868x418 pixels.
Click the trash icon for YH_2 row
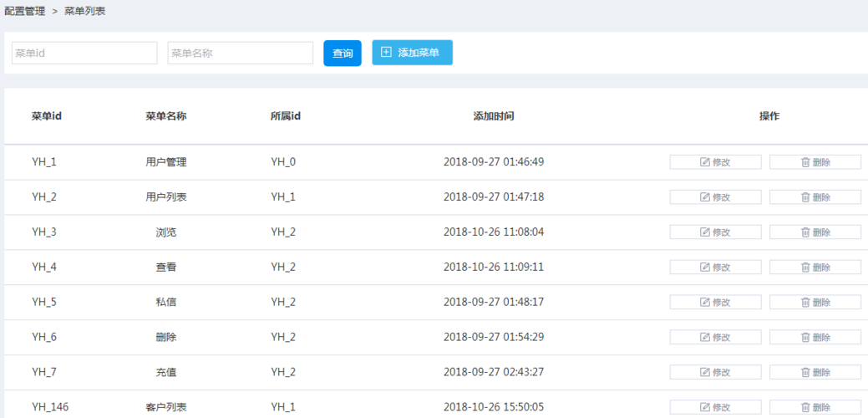pyautogui.click(x=805, y=197)
